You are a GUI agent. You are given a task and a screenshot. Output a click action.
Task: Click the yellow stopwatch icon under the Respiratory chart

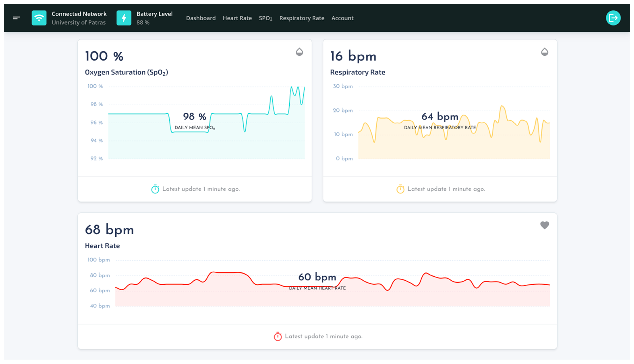400,189
